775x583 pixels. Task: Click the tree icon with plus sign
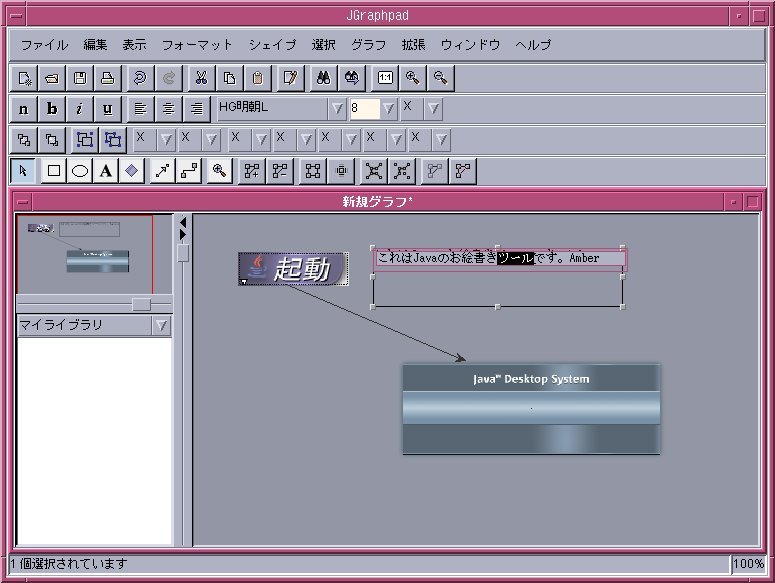[252, 171]
